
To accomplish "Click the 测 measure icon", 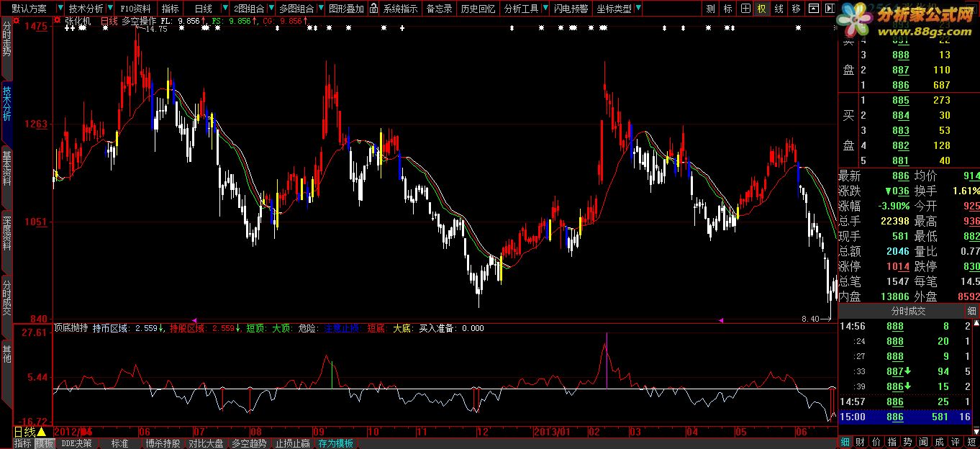I will (x=711, y=9).
